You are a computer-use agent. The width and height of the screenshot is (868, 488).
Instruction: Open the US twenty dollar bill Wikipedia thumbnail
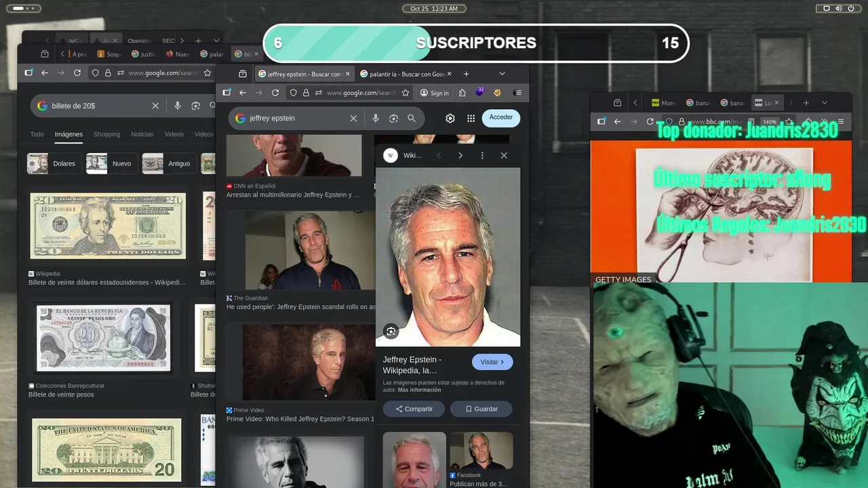click(108, 226)
